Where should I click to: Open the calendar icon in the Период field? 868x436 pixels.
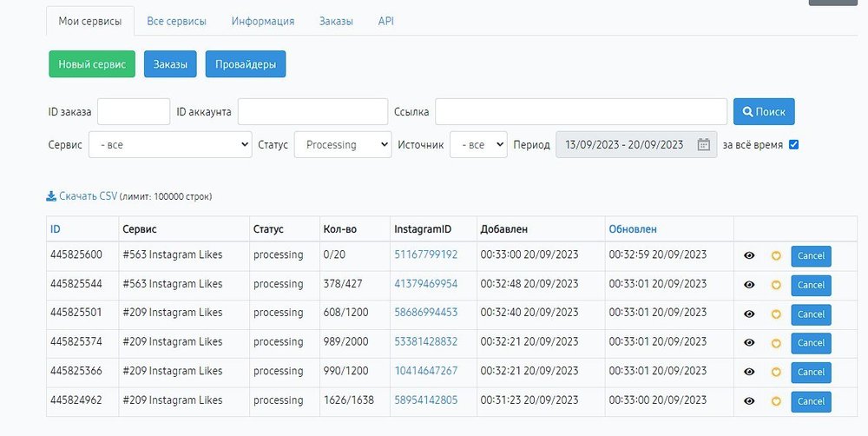[704, 144]
